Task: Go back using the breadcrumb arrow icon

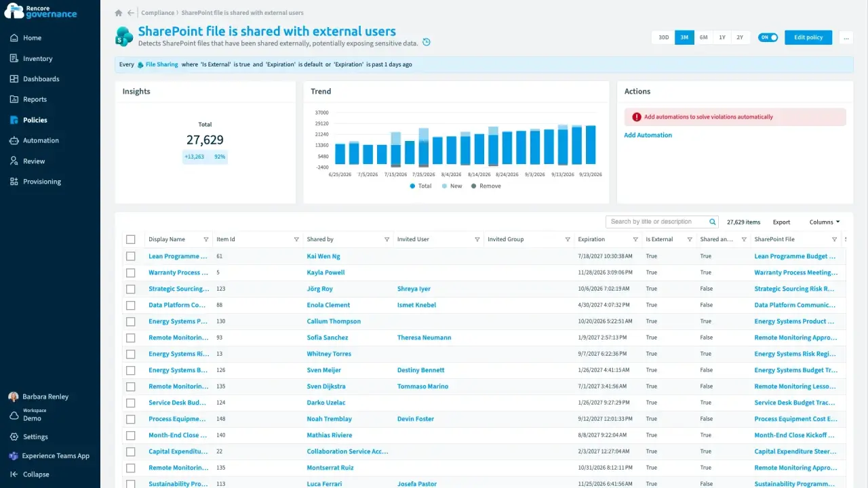Action: (x=131, y=13)
